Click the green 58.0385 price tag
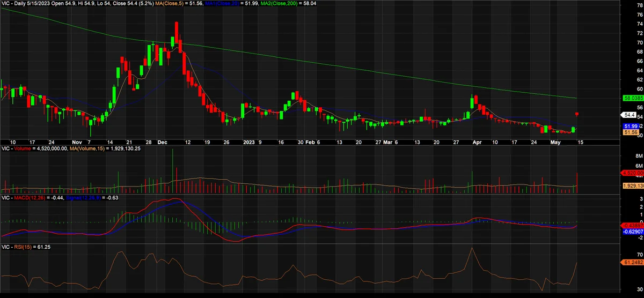Image resolution: width=644 pixels, height=298 pixels. coord(632,99)
